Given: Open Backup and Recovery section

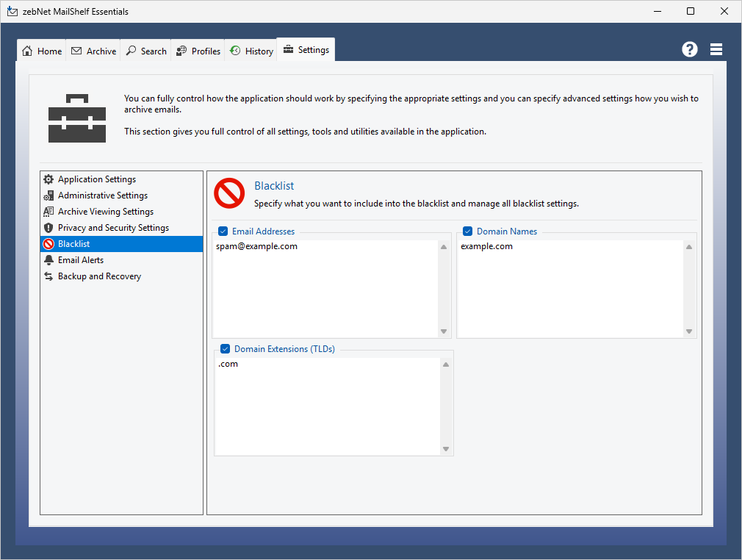Looking at the screenshot, I should coord(99,276).
